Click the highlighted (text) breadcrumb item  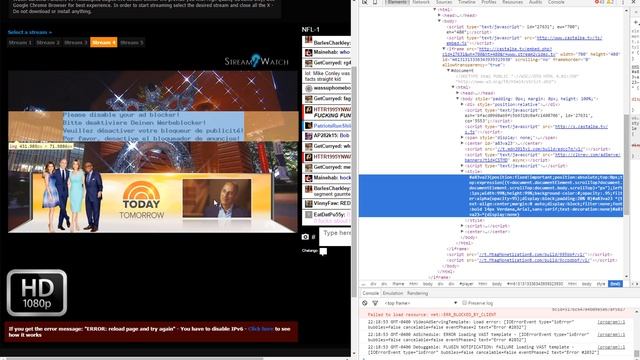(x=615, y=284)
